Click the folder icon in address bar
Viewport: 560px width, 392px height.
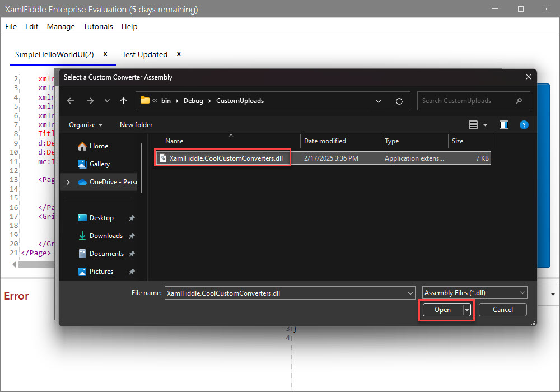point(144,100)
